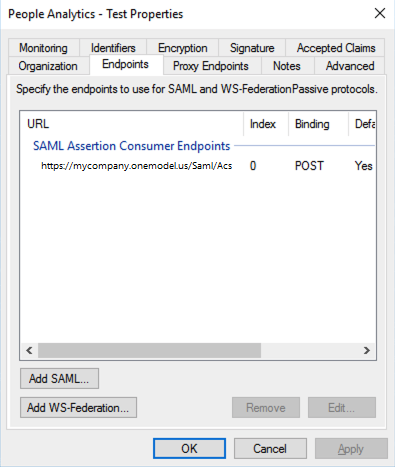Switch to the Organization tab
The width and height of the screenshot is (395, 467).
pos(48,66)
